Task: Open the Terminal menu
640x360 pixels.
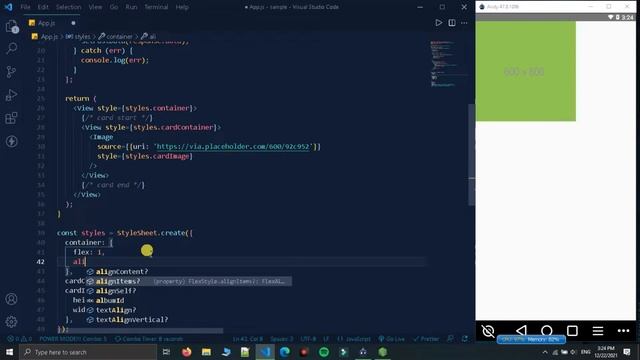Action: [x=156, y=7]
